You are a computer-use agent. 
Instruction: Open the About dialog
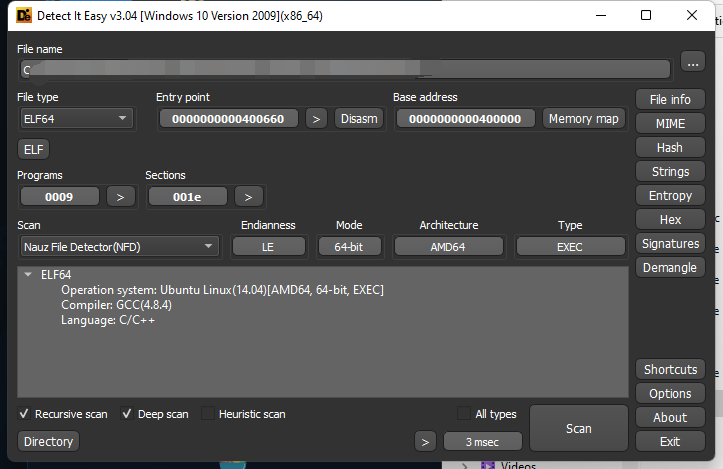tap(670, 417)
